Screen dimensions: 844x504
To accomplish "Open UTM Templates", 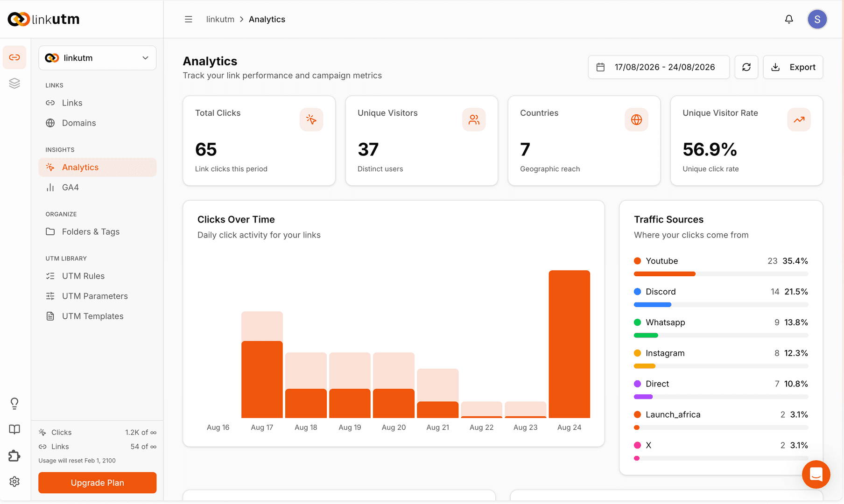I will [98, 316].
